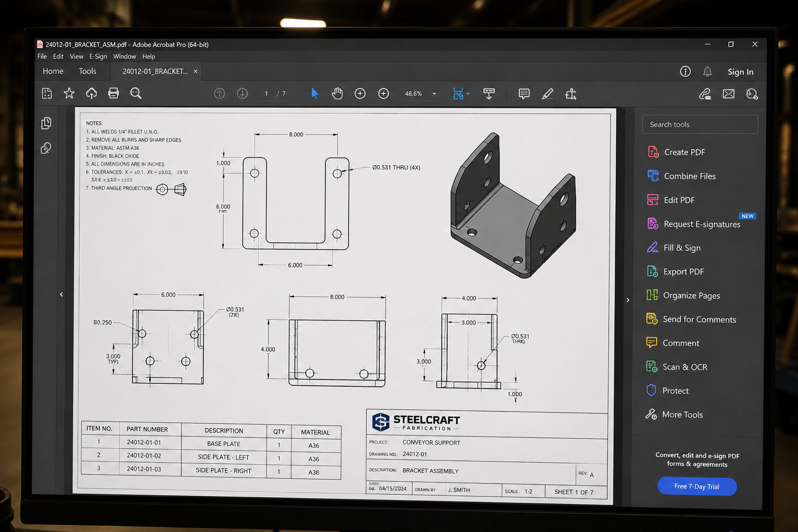Open the Comment tool
Image resolution: width=798 pixels, height=532 pixels.
click(x=673, y=343)
